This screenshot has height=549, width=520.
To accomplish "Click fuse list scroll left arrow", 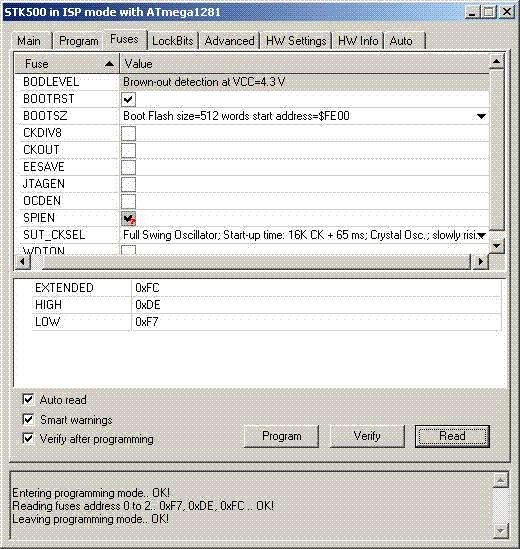I will (x=23, y=261).
